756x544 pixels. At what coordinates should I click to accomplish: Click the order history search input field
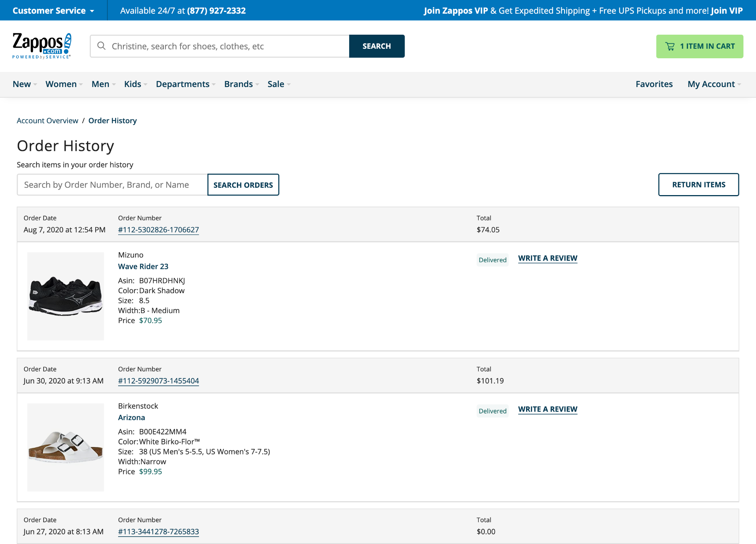(111, 184)
